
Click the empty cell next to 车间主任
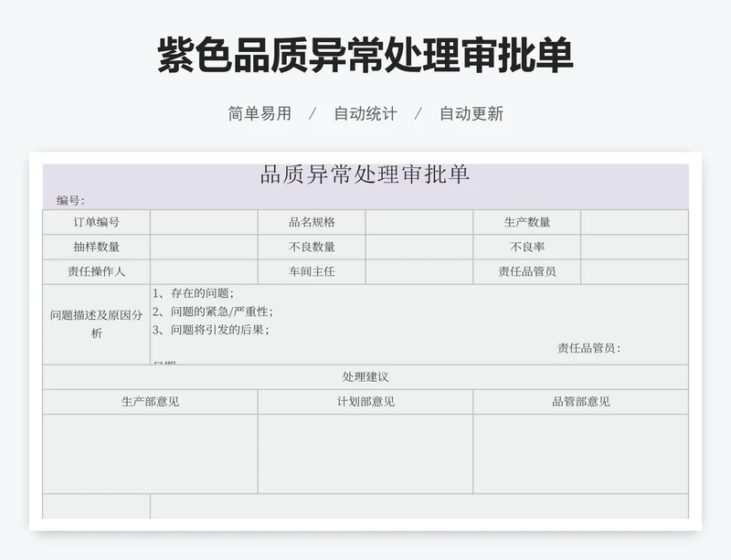(419, 271)
